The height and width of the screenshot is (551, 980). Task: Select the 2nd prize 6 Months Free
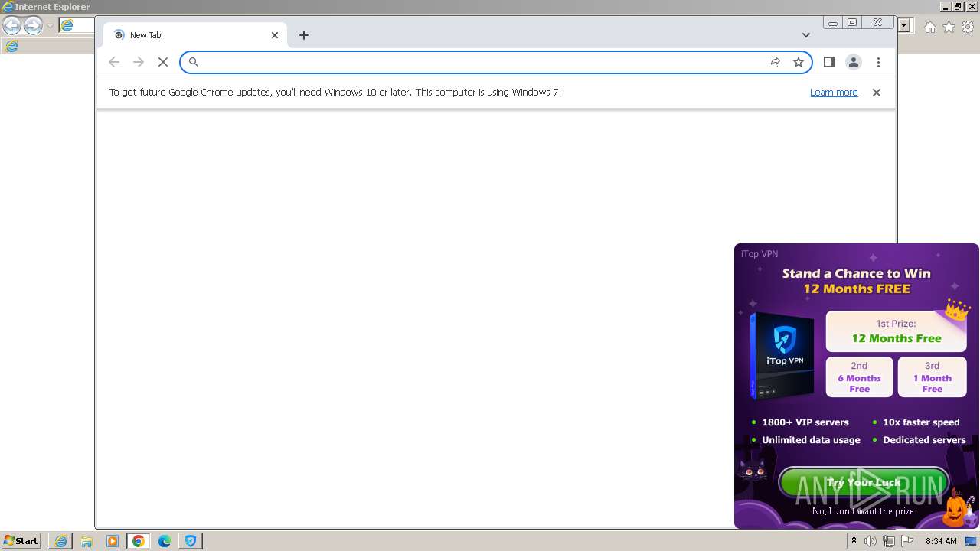coord(859,377)
